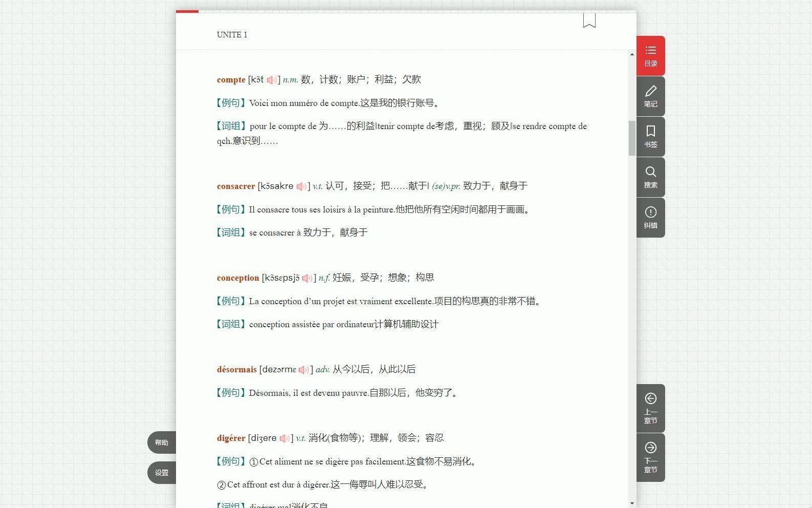Go to next chapter 下一章节
Screen dimensions: 812x508
[x=650, y=457]
